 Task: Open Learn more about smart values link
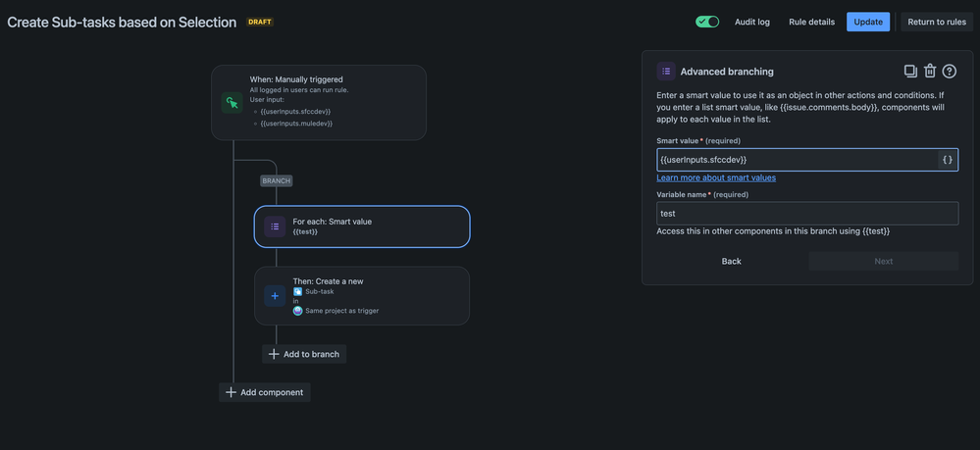click(x=716, y=177)
